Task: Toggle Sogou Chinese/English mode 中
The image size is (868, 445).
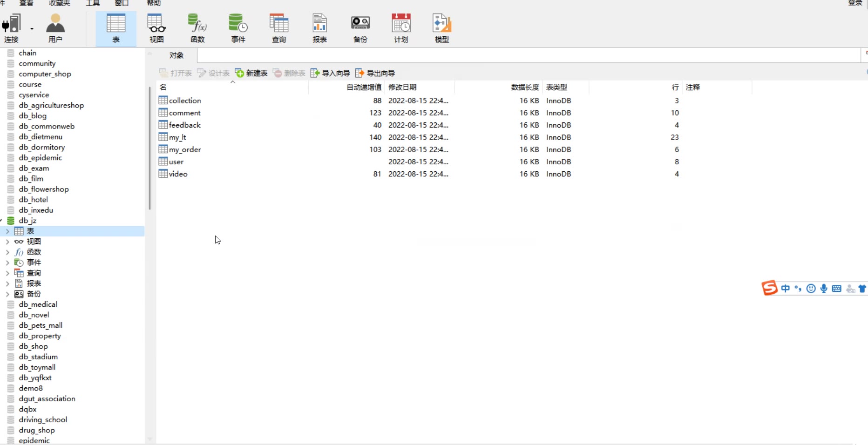Action: coord(786,289)
